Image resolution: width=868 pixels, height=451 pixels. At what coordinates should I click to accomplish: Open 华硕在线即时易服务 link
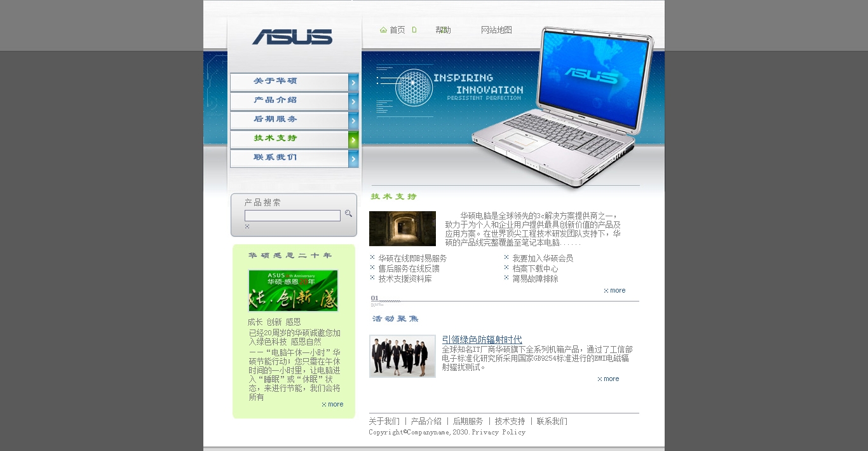click(x=412, y=258)
